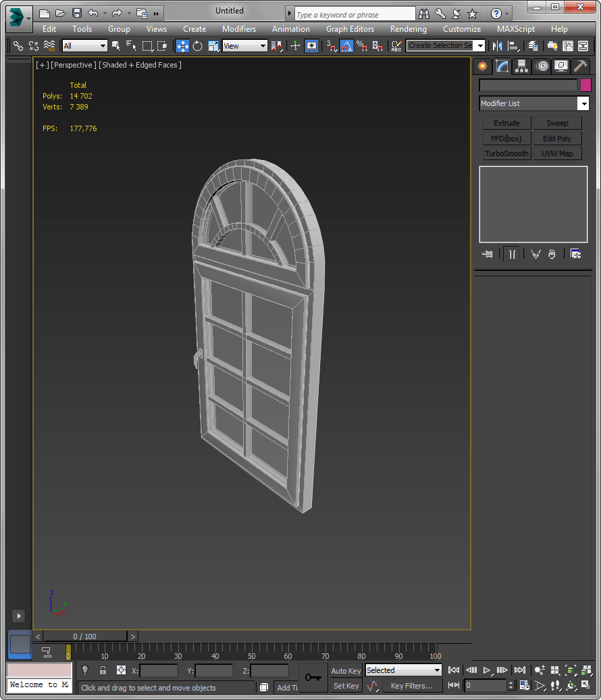The image size is (601, 700).
Task: Expand the Modifier List dropdown
Action: 583,103
